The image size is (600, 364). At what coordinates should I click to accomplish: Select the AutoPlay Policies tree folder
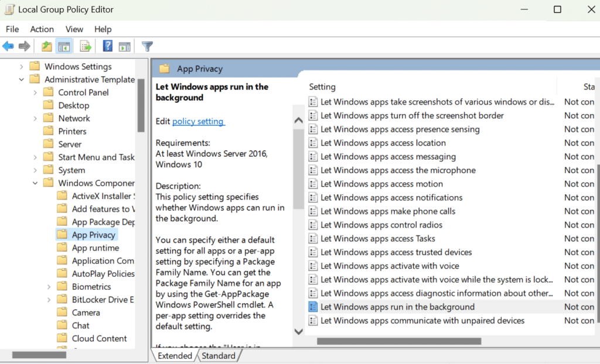click(x=103, y=274)
